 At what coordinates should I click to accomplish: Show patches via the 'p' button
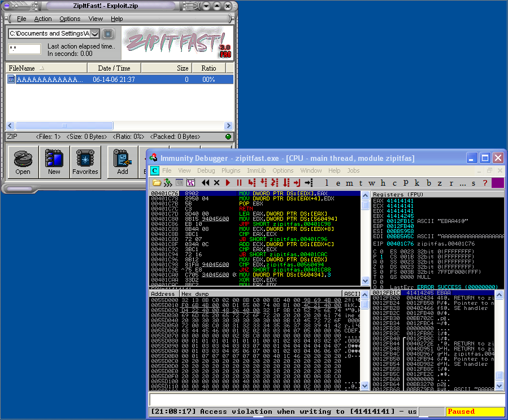(406, 183)
